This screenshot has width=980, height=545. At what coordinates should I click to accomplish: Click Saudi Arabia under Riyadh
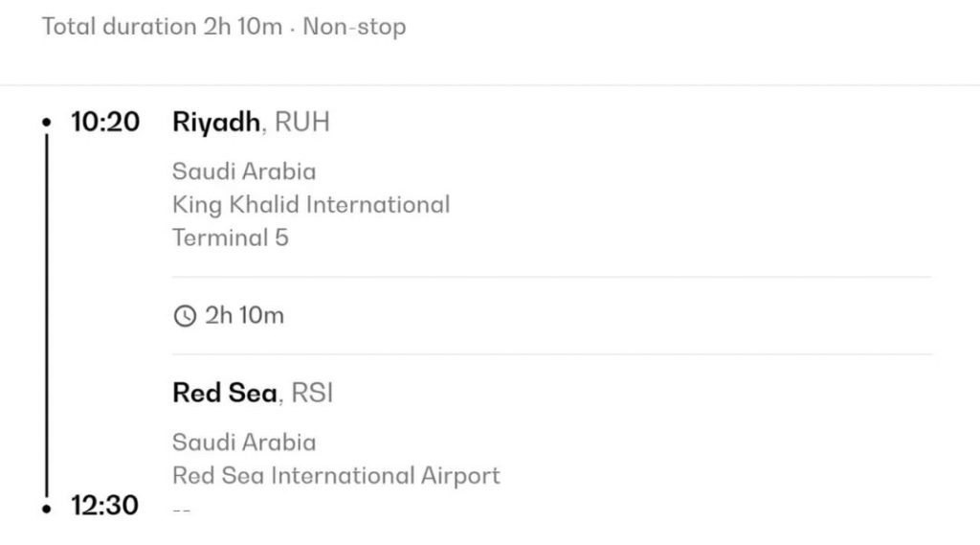point(244,171)
